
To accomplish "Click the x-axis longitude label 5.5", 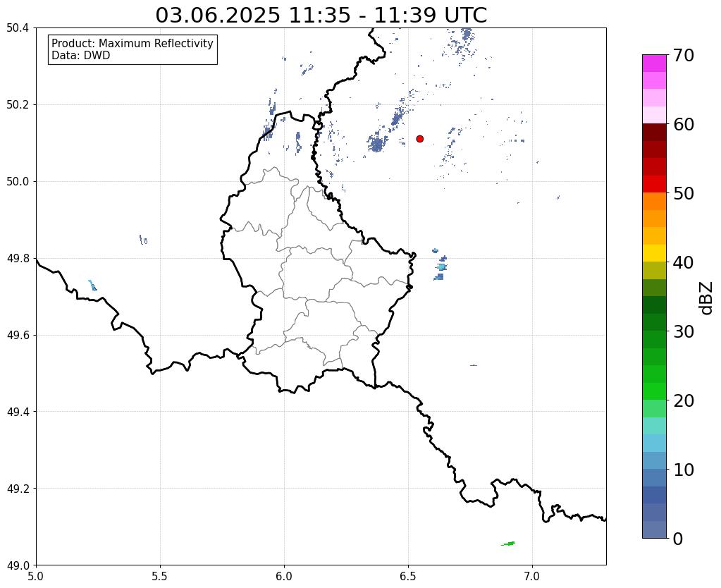I will tap(160, 576).
